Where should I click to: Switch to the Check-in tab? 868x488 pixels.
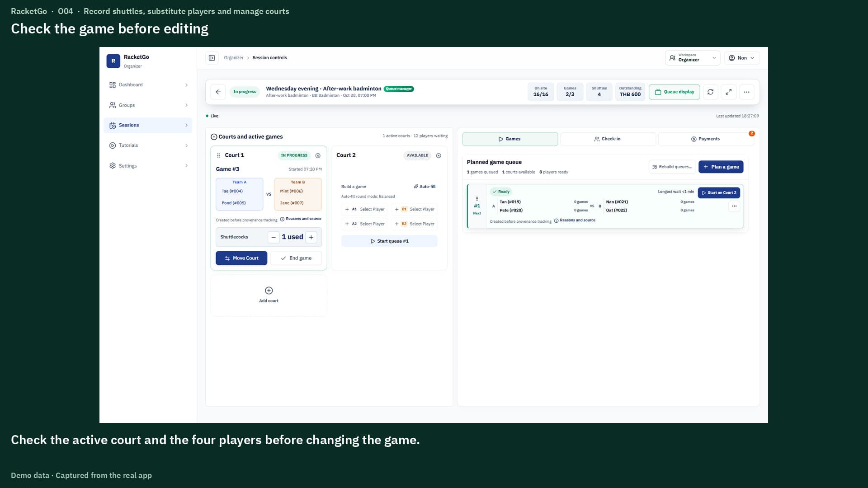click(608, 139)
